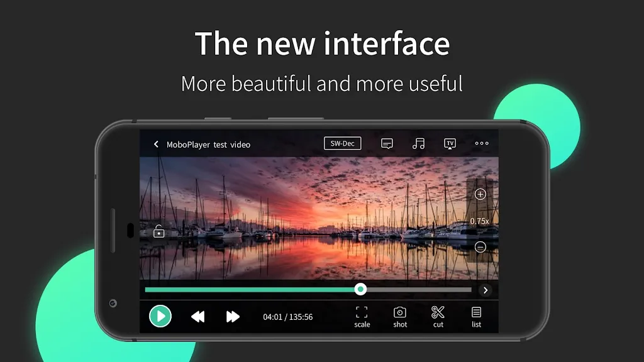Tap the back arrow to exit player
The width and height of the screenshot is (644, 362).
point(156,144)
